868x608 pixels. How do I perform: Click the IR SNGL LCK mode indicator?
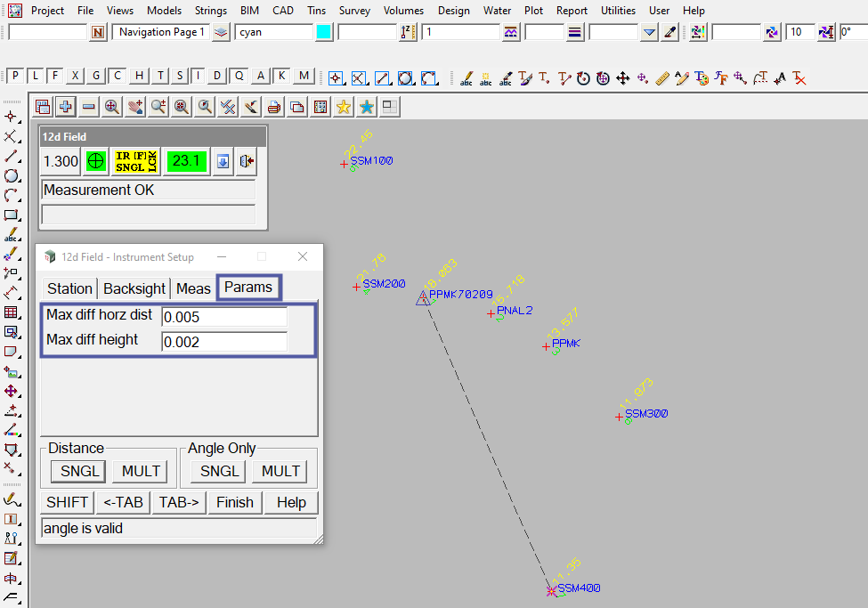[x=136, y=161]
